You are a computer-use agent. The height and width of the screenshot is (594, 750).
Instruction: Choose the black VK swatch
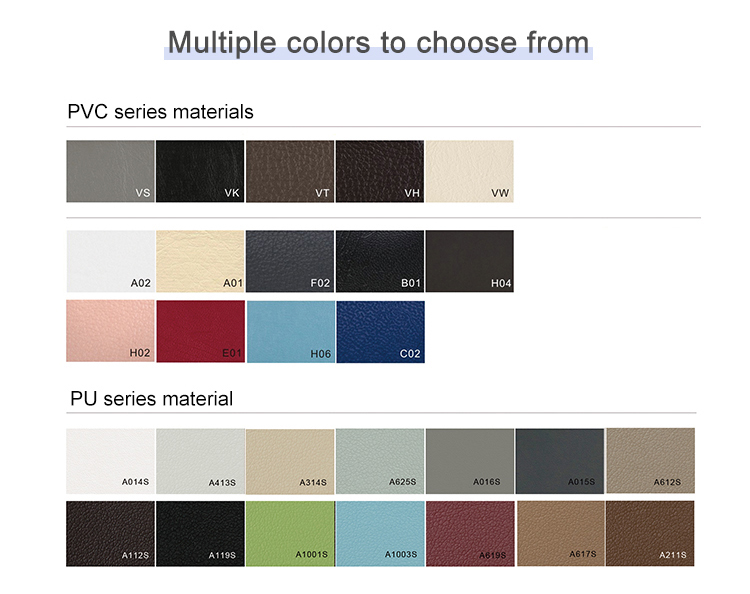pos(200,171)
